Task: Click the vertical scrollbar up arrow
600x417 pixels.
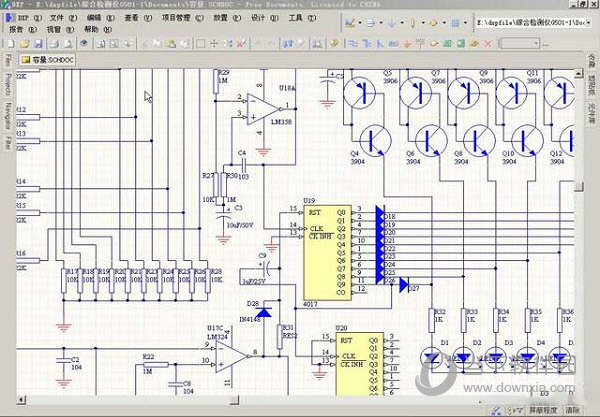Action: coord(579,74)
